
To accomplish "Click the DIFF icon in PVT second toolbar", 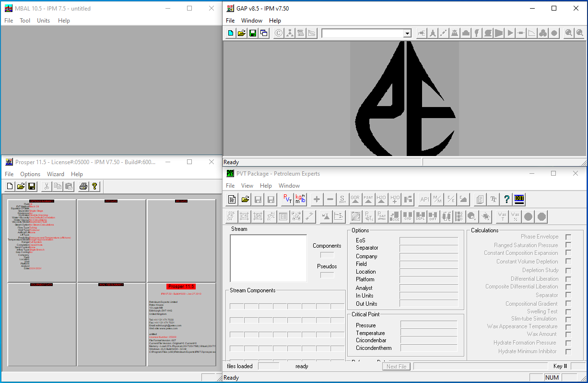I will pyautogui.click(x=433, y=216).
